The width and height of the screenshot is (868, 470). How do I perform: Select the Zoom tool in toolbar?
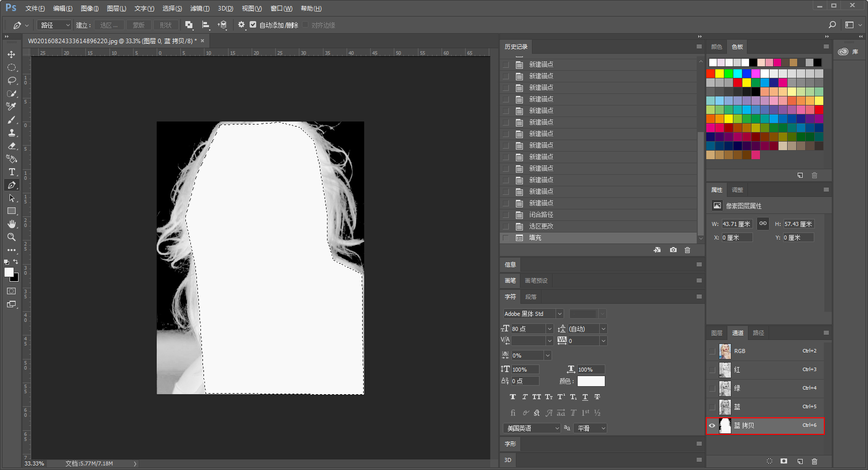pos(11,237)
